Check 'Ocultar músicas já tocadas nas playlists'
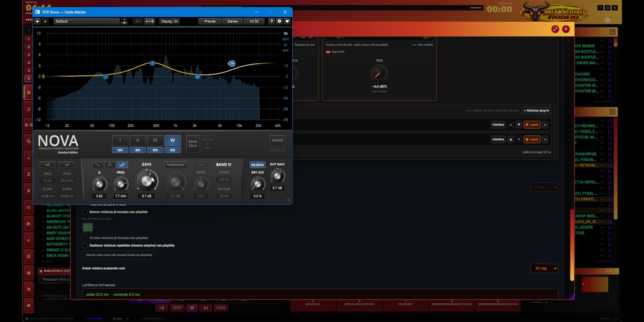 [85, 238]
